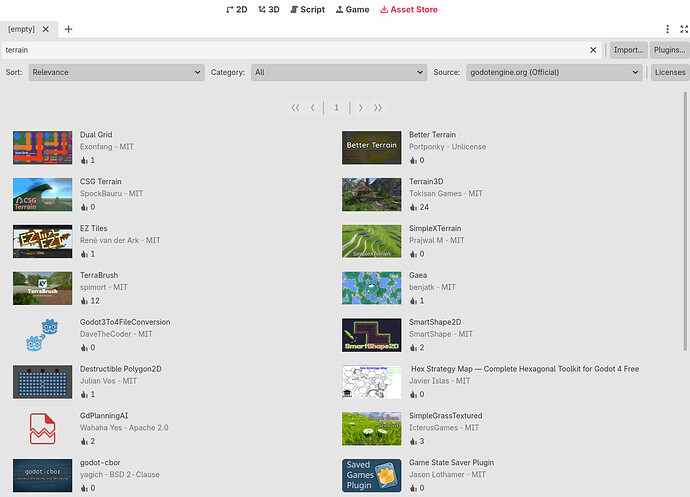Go to previous results page
690x497 pixels.
(312, 107)
